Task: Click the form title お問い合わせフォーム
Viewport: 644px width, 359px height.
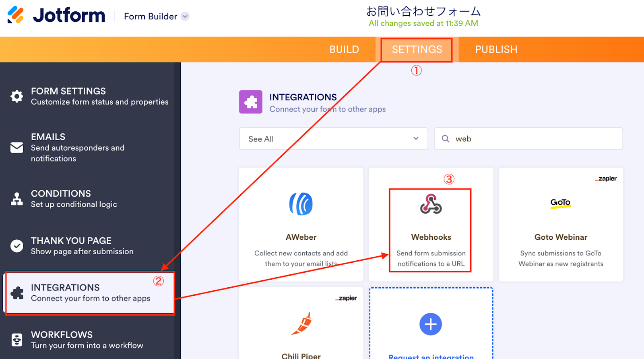Action: click(423, 11)
